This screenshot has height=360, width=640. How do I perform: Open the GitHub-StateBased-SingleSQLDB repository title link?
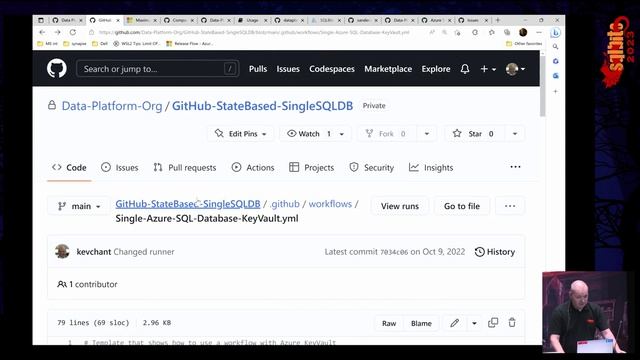[x=262, y=106]
